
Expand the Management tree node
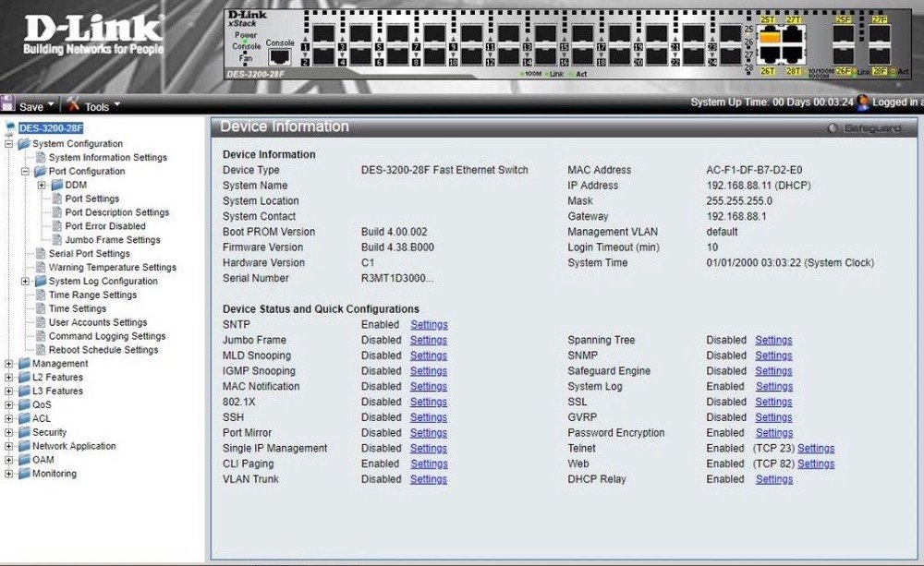(9, 364)
